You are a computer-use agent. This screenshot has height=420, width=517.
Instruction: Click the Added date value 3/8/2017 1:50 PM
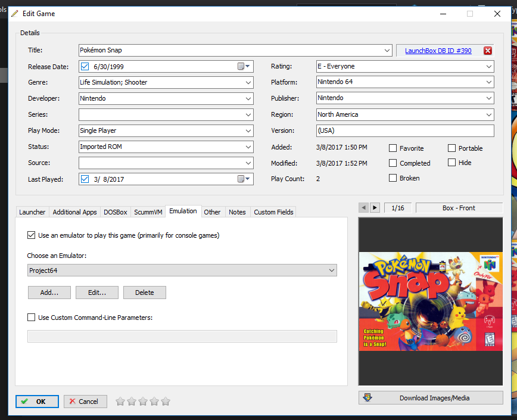tap(342, 147)
